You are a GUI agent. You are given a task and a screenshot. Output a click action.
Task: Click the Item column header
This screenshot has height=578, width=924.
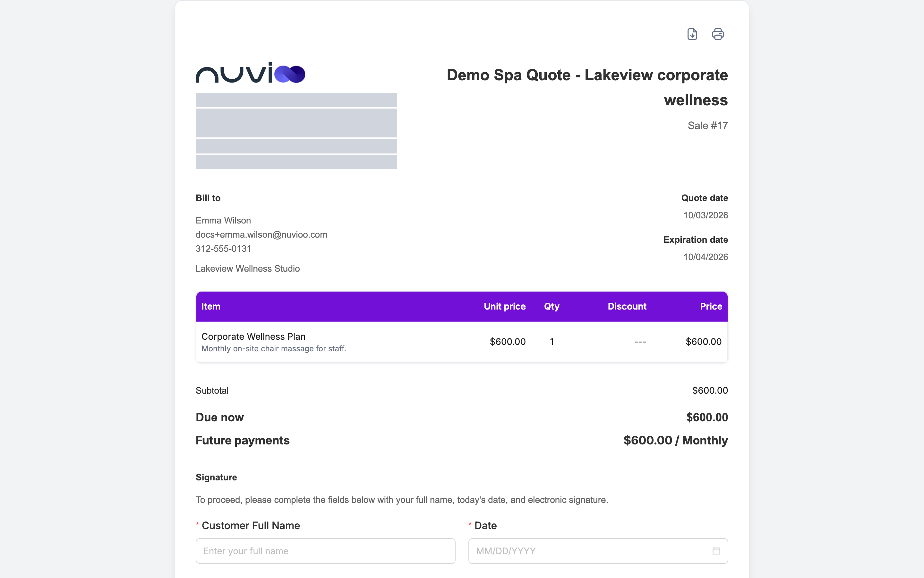point(211,306)
